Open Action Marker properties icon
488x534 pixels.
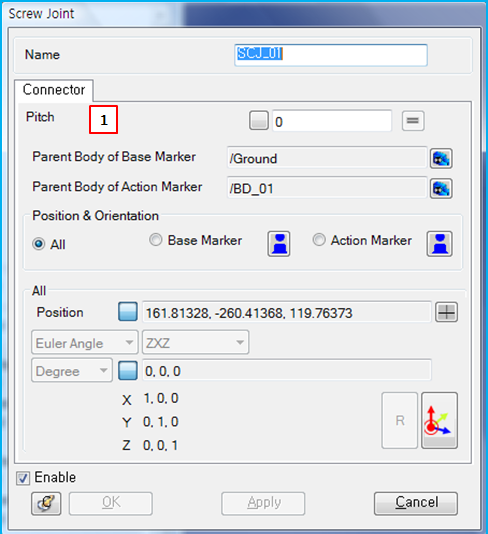440,244
